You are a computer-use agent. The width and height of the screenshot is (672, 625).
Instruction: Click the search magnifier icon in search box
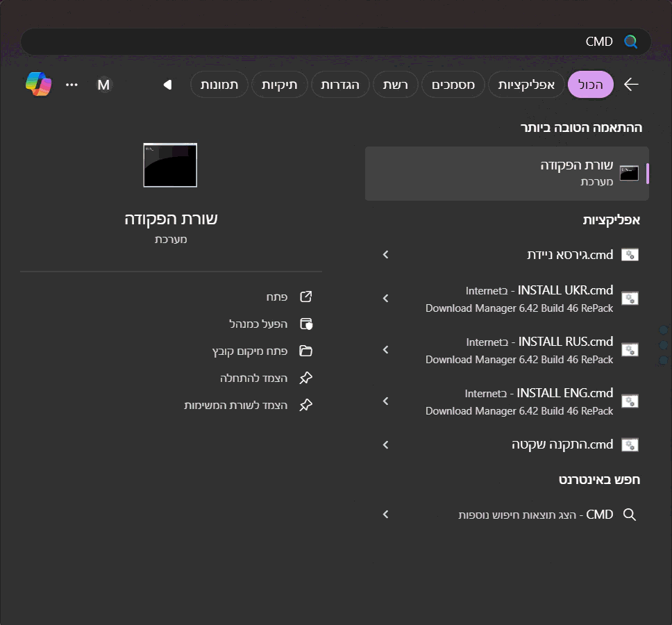click(x=630, y=42)
